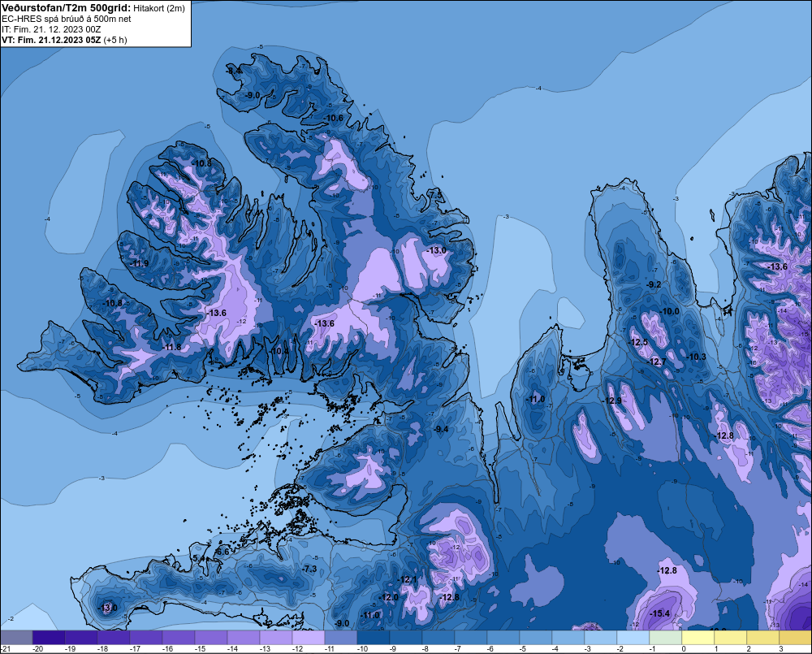
Task: Click the -12.0 temperature value
Action: pyautogui.click(x=389, y=597)
